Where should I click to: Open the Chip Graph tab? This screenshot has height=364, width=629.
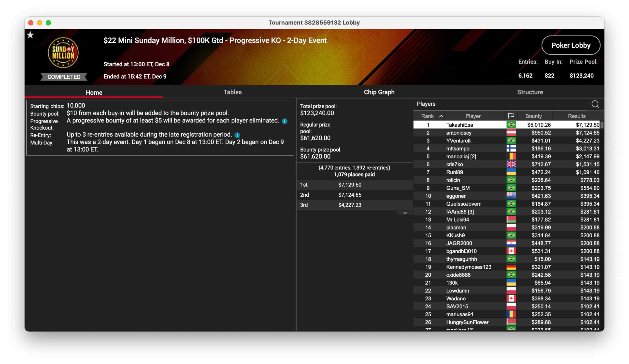pos(379,92)
